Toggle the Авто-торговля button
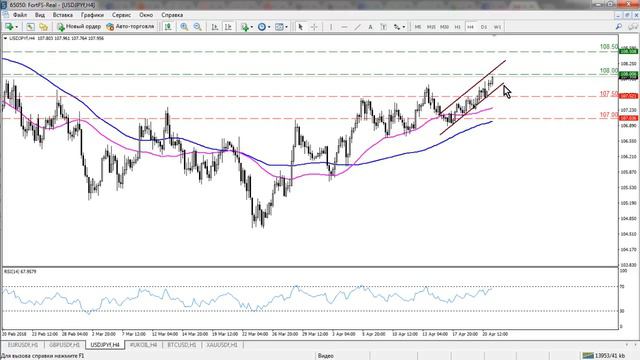The height and width of the screenshot is (360, 640). 130,27
